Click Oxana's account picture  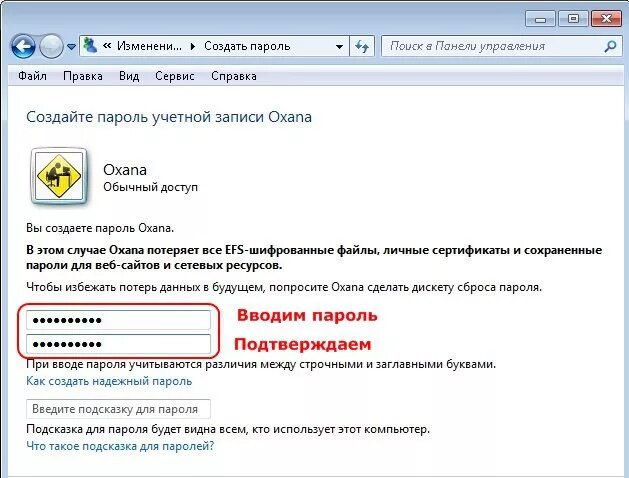tap(59, 176)
